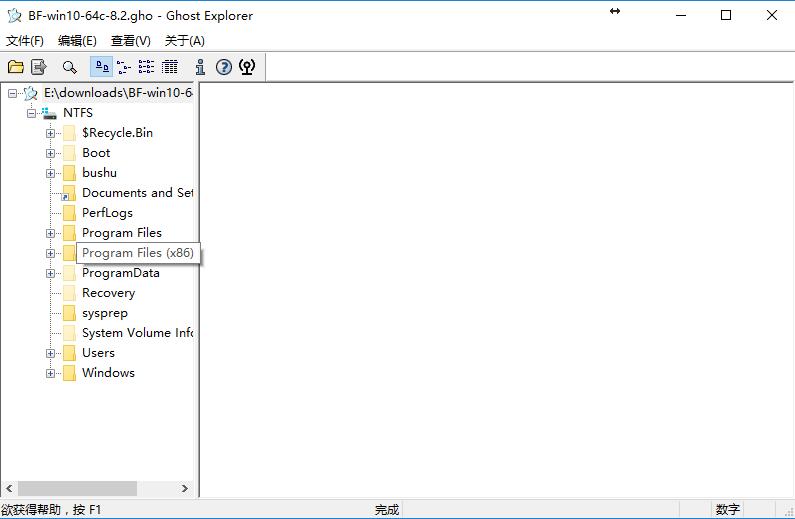Collapse the NTFS partition node
This screenshot has height=519, width=795.
[x=31, y=113]
